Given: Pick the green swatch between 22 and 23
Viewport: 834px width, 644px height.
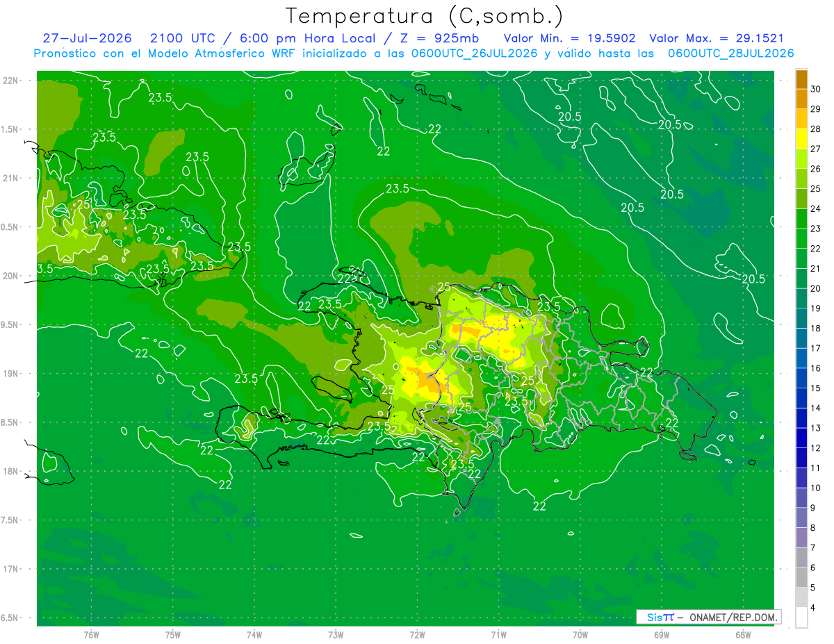Looking at the screenshot, I should pos(801,238).
